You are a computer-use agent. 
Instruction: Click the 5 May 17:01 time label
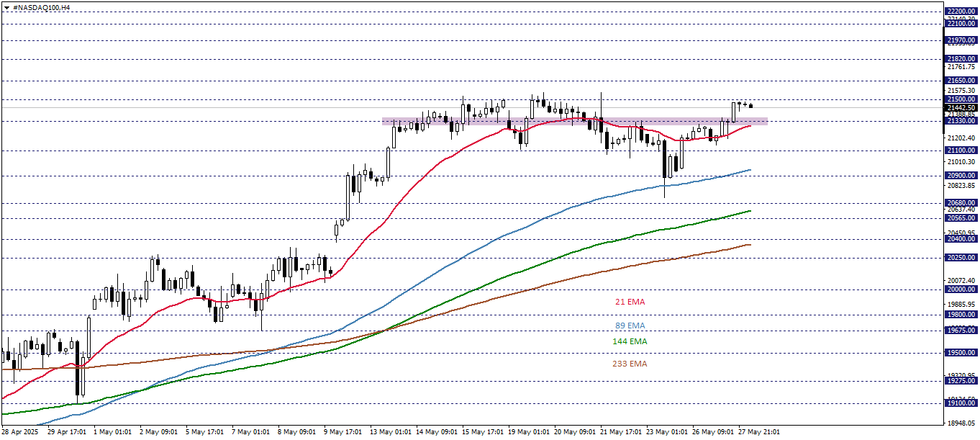pos(205,433)
